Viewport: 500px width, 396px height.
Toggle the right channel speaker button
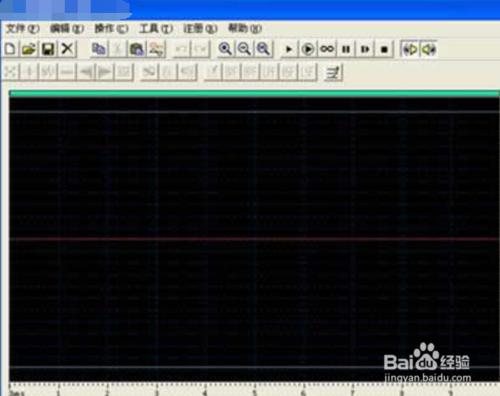429,49
